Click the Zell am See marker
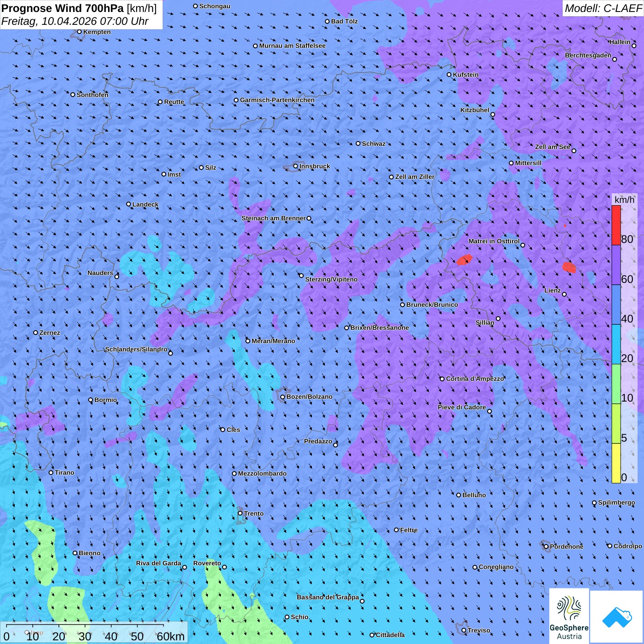Viewport: 644px width, 644px height. [574, 150]
